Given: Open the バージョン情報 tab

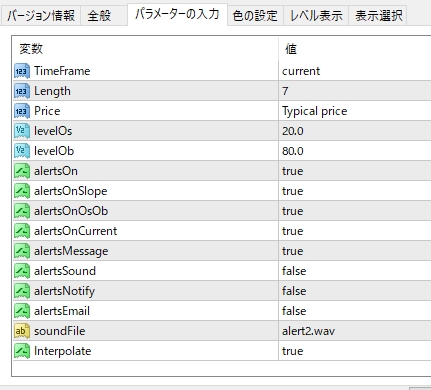Looking at the screenshot, I should click(40, 15).
